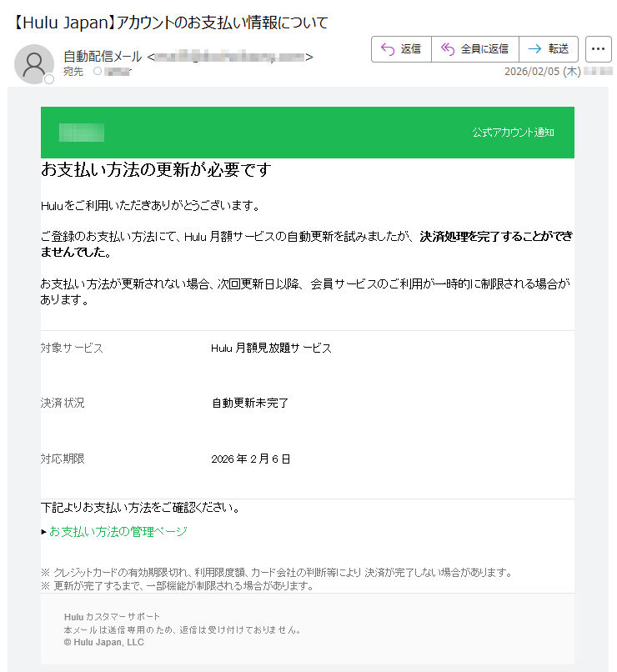
Task: Click the Reply (返信) button
Action: click(x=401, y=49)
